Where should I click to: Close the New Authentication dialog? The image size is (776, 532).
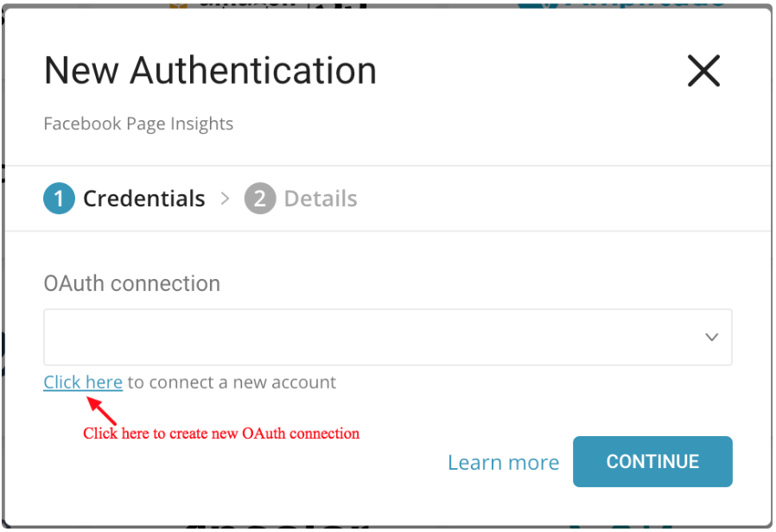(703, 71)
